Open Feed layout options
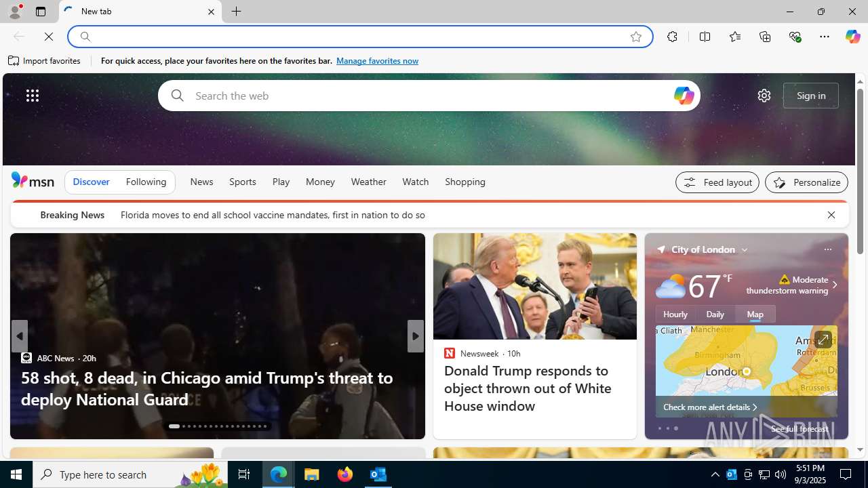 click(x=717, y=182)
